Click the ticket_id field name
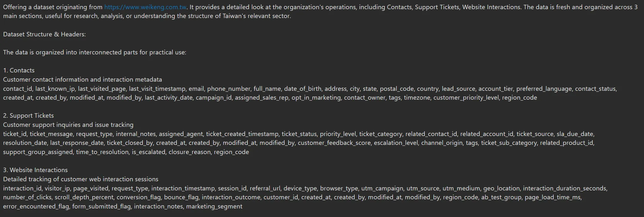Viewport: 644px width, 217px height. pos(15,134)
